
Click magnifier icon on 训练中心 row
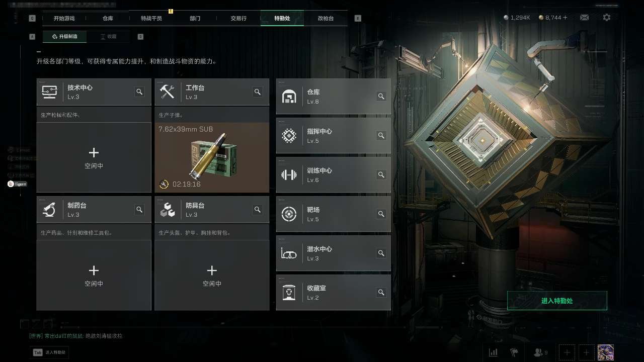point(381,175)
